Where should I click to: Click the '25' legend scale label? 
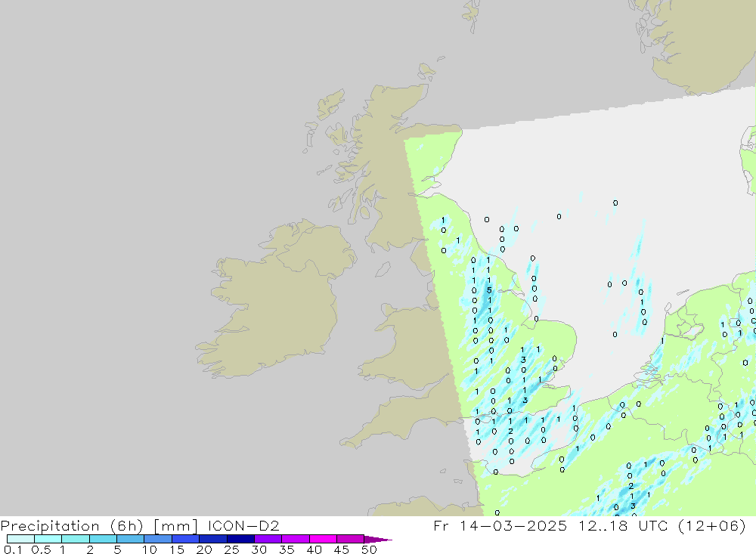[231, 549]
